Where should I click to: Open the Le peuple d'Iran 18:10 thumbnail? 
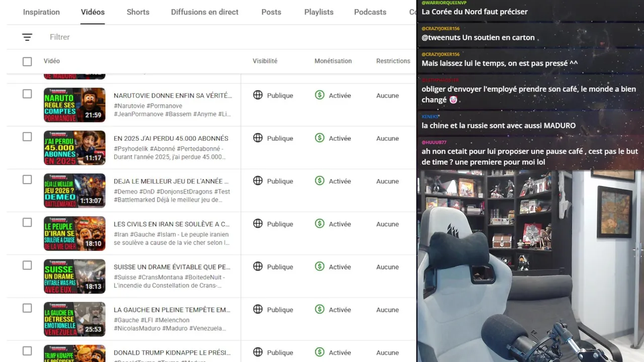[x=74, y=233]
